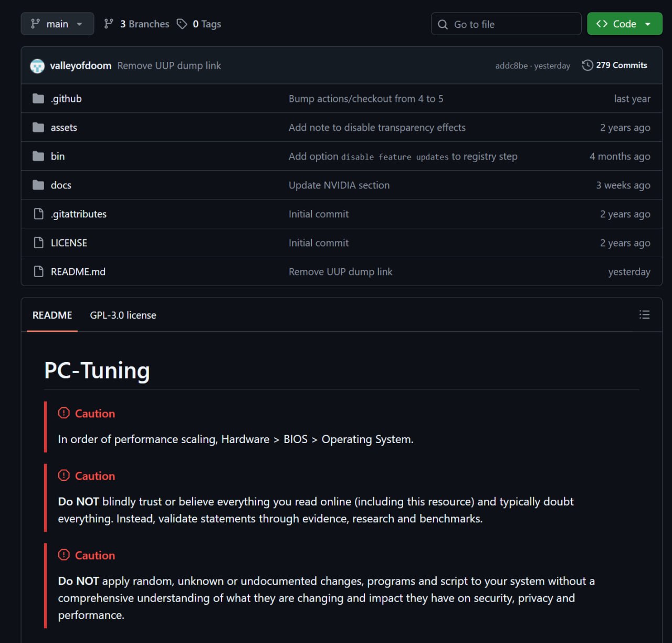
Task: Open the bin folder
Action: pos(58,156)
